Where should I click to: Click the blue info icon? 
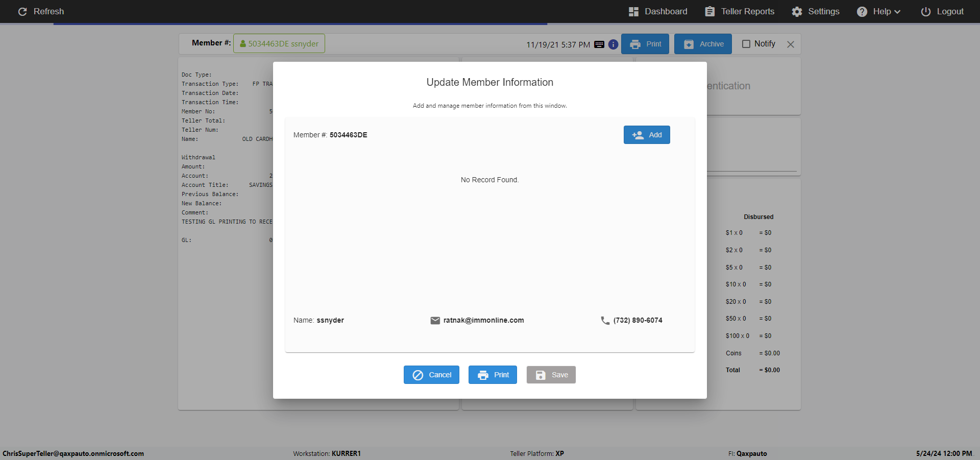[613, 44]
